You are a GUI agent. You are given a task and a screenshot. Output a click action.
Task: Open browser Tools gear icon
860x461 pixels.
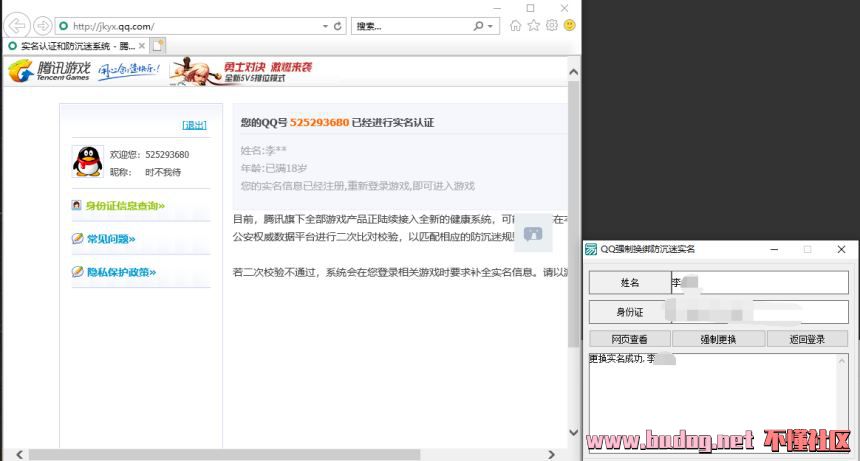552,26
